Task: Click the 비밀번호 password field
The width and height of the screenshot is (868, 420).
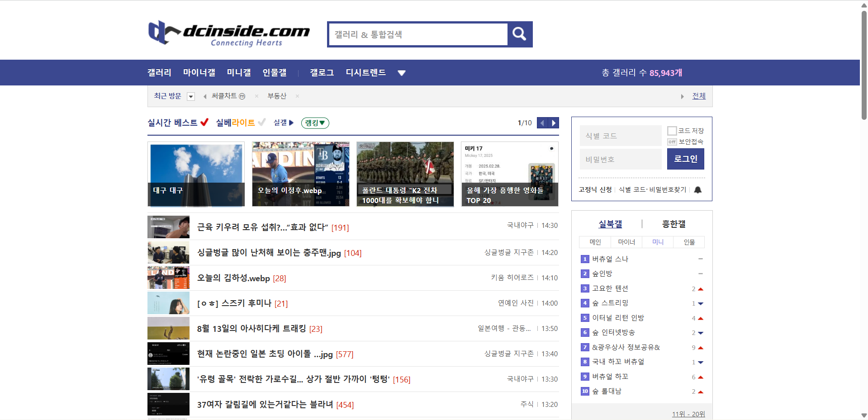Action: pos(620,159)
